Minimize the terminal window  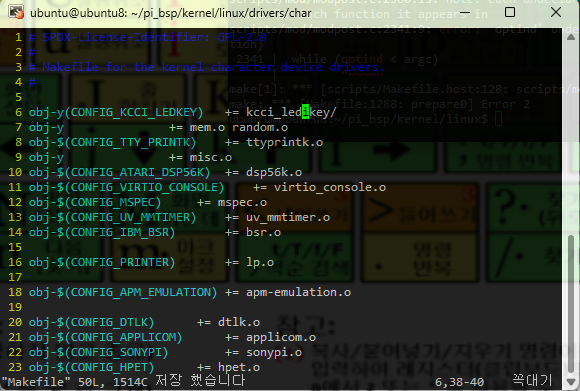(x=465, y=13)
